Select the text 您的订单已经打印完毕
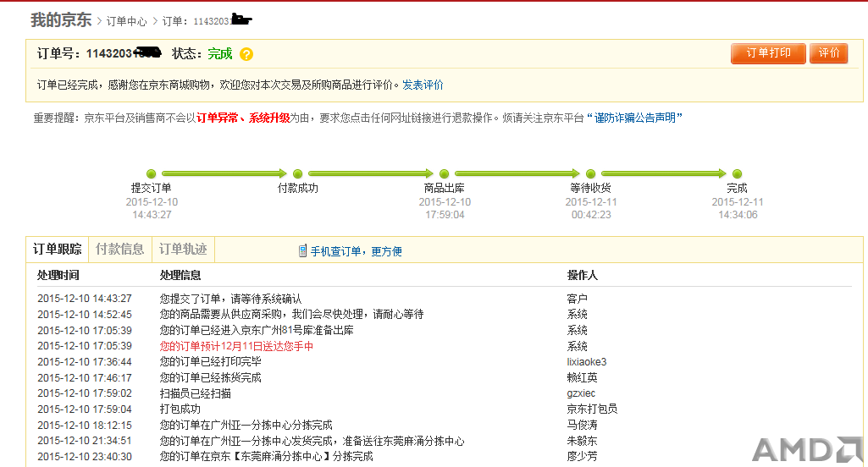The height and width of the screenshot is (467, 868). point(210,361)
